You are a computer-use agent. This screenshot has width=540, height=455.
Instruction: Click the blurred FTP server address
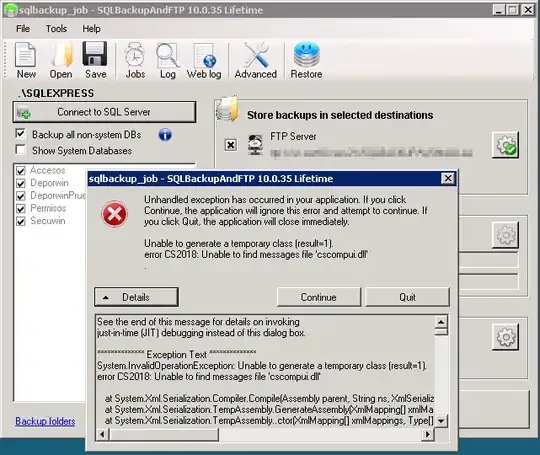[x=371, y=153]
